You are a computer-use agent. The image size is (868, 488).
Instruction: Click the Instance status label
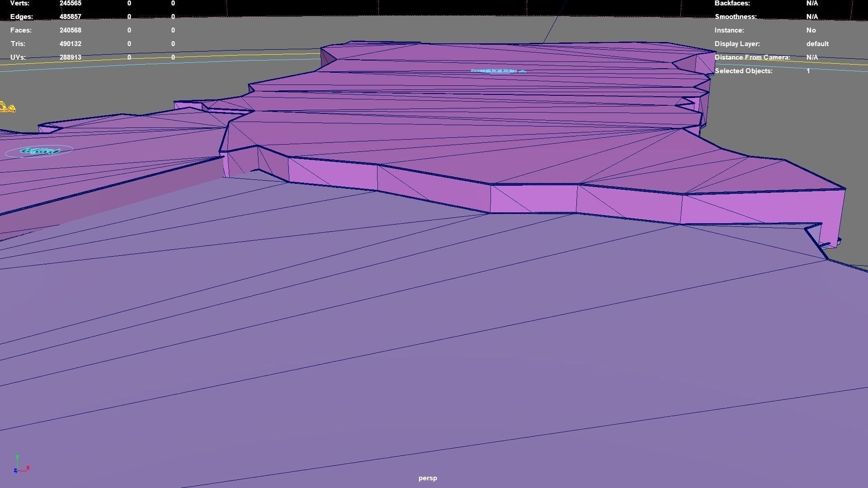point(729,30)
